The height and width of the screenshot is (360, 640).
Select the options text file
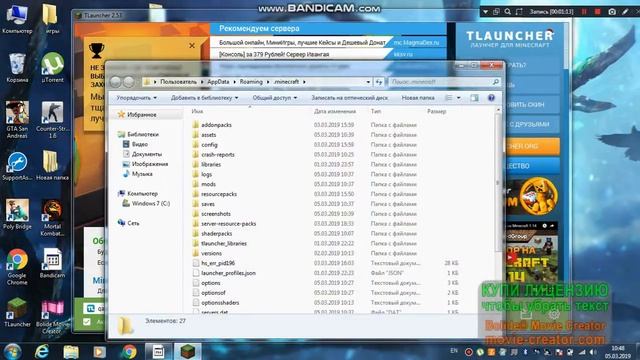[x=211, y=283]
